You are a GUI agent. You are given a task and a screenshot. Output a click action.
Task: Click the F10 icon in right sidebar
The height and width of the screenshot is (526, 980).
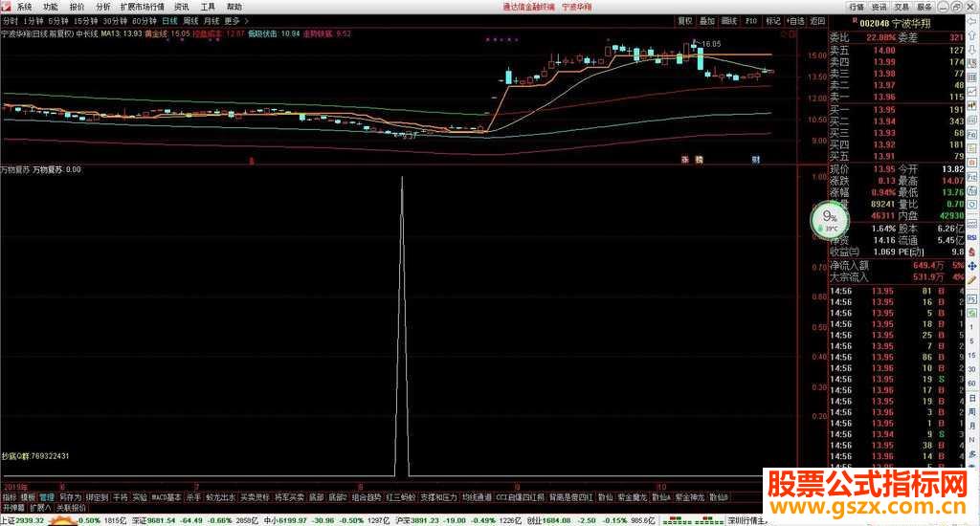point(972,135)
